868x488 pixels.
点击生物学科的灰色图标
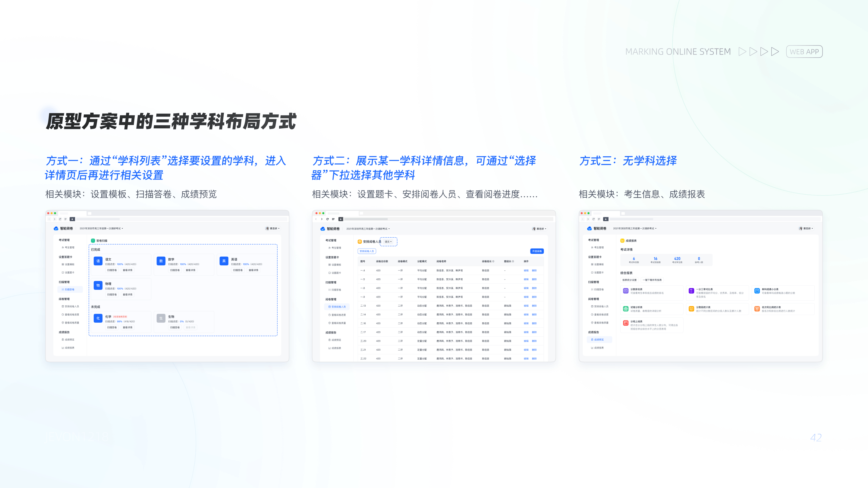point(161,318)
